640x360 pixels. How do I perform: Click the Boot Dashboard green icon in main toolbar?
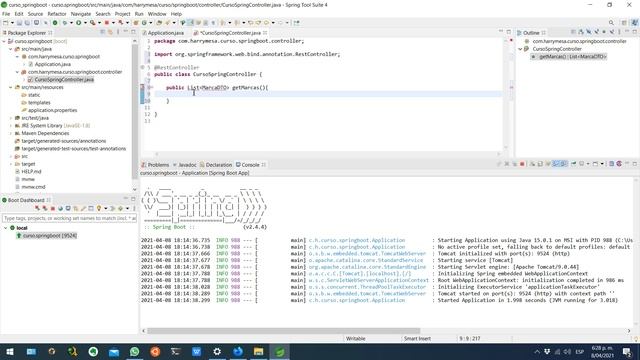55,23
